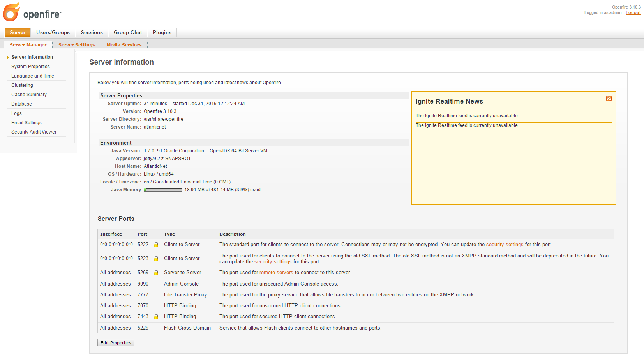The height and width of the screenshot is (356, 644).
Task: Click the Admin Console type cell
Action: [x=181, y=284]
